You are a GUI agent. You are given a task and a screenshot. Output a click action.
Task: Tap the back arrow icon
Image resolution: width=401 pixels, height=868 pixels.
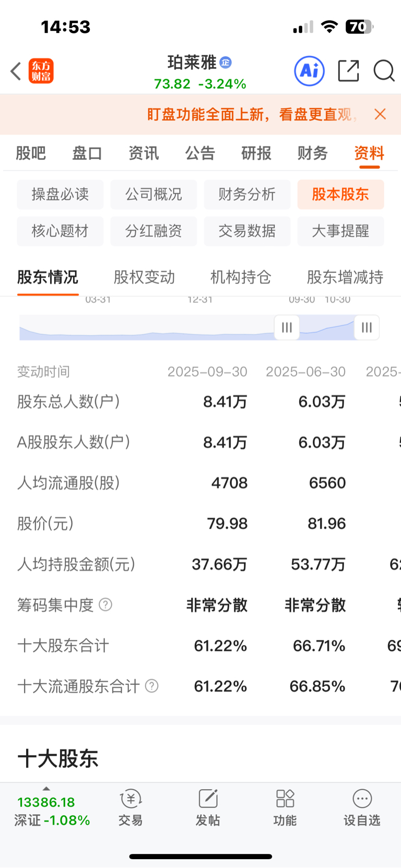pyautogui.click(x=16, y=71)
